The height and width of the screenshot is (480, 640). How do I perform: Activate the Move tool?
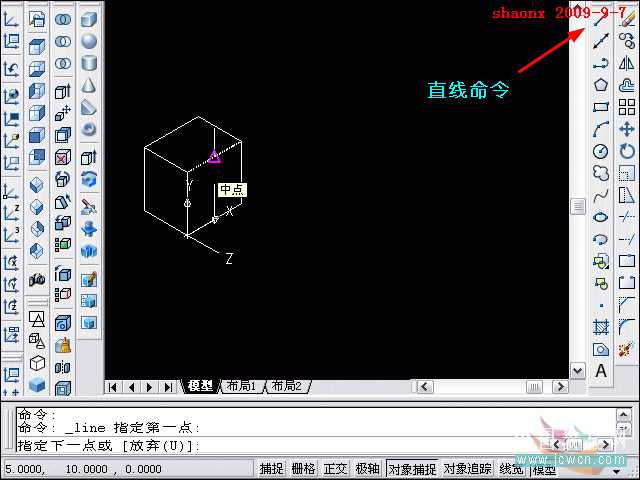[x=627, y=129]
